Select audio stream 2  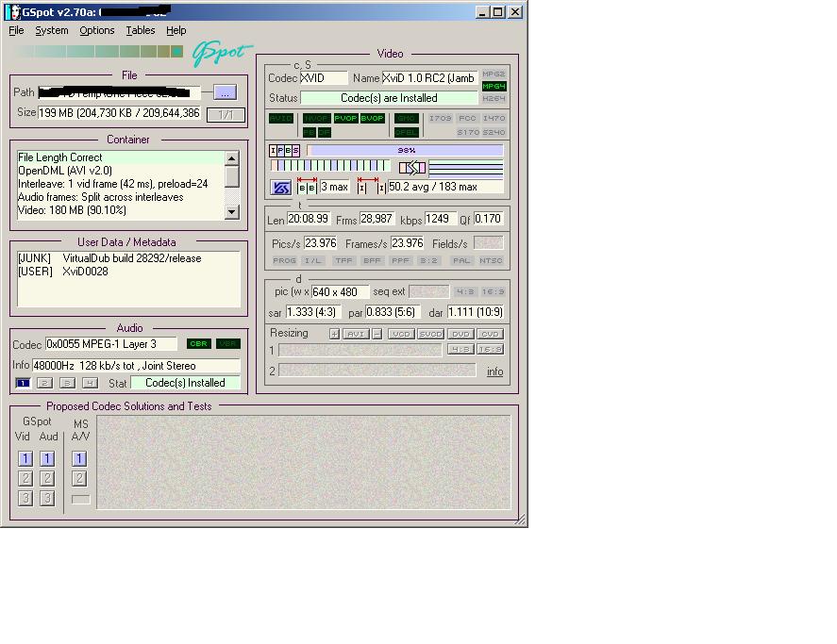[x=45, y=383]
